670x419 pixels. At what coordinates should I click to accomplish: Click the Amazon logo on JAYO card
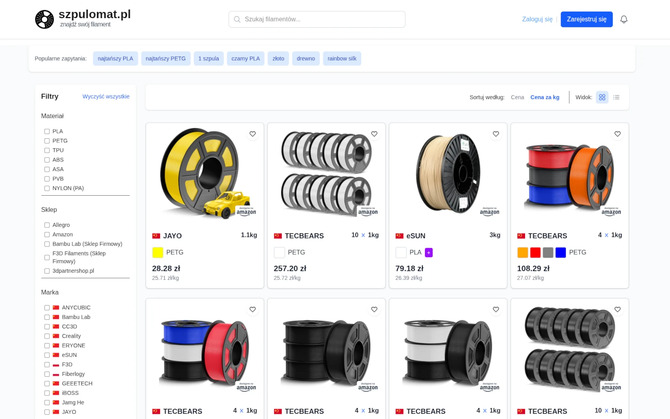click(246, 211)
